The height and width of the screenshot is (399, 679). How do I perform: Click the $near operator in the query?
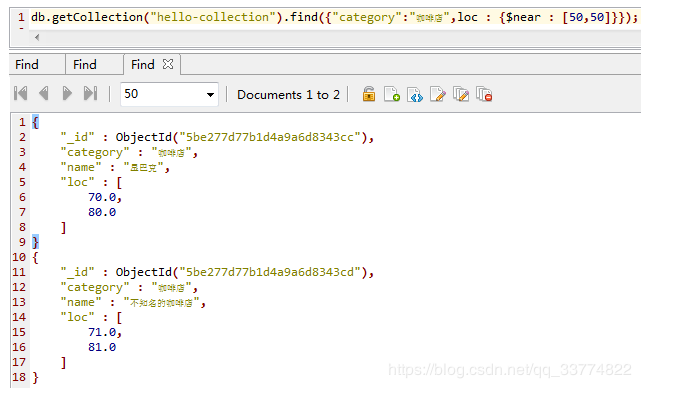tap(524, 17)
